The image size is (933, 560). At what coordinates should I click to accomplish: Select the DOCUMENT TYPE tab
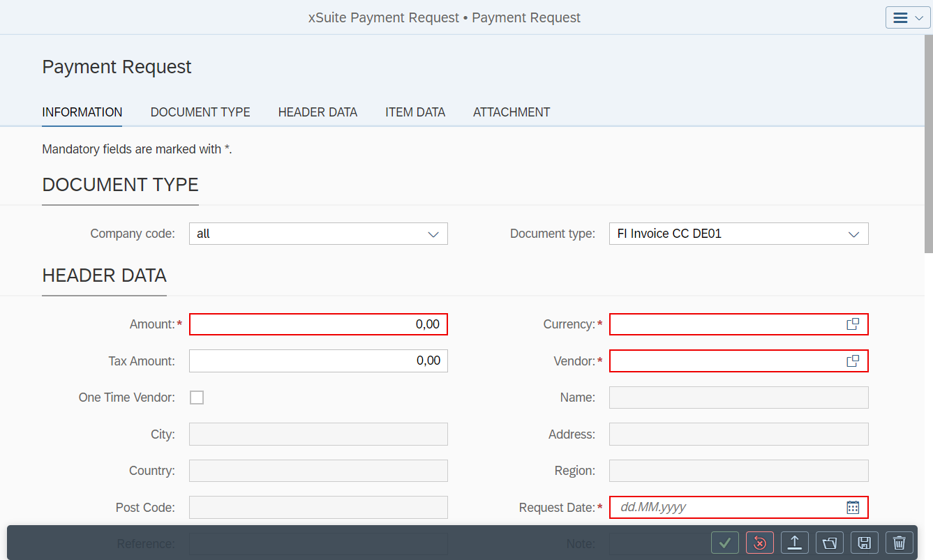pos(200,112)
